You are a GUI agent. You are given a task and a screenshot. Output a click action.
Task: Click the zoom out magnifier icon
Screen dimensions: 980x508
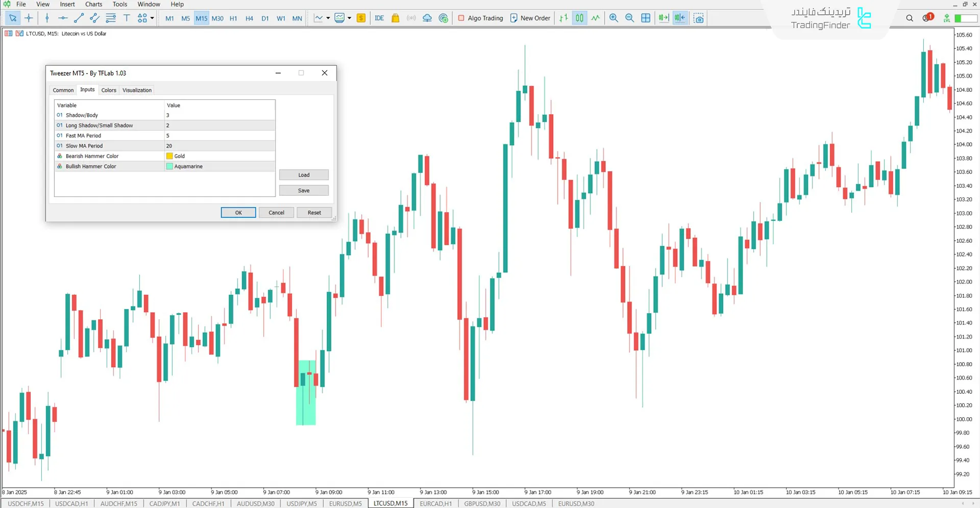coord(629,18)
